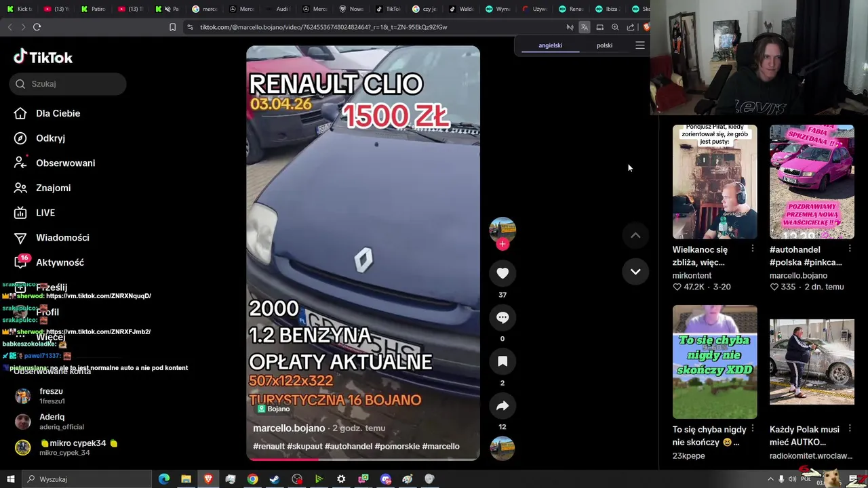
Task: Switch to the Mercedes browser tab with Google icon
Action: pos(205,9)
